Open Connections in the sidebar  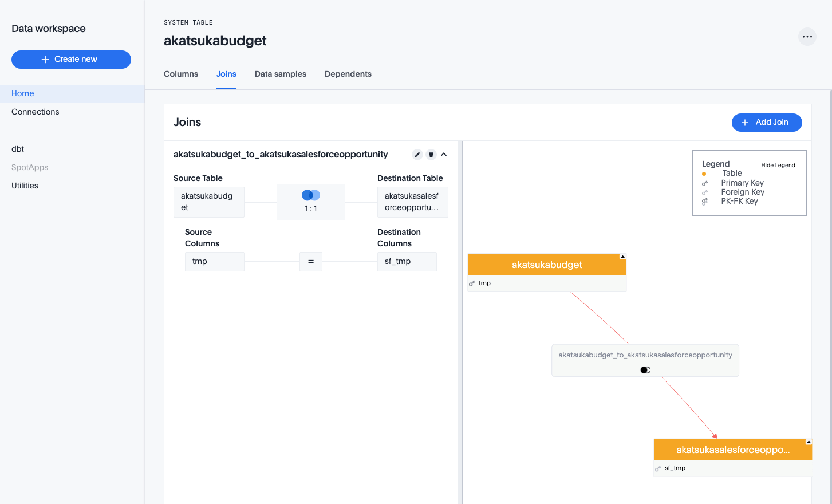36,112
